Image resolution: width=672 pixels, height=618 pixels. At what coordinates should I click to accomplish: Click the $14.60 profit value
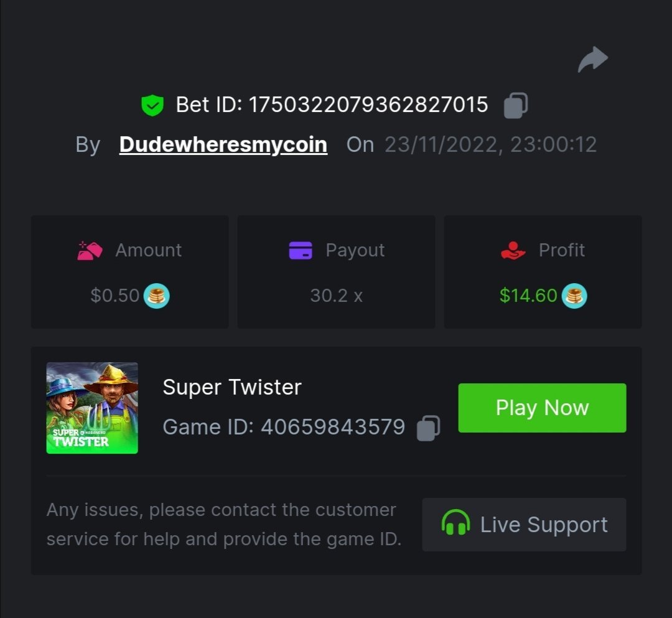[528, 296]
